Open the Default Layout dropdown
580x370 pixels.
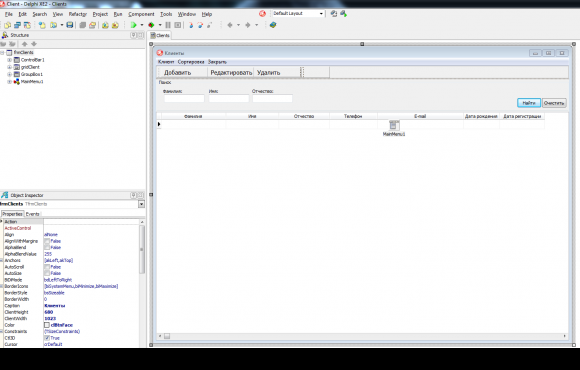pos(321,14)
